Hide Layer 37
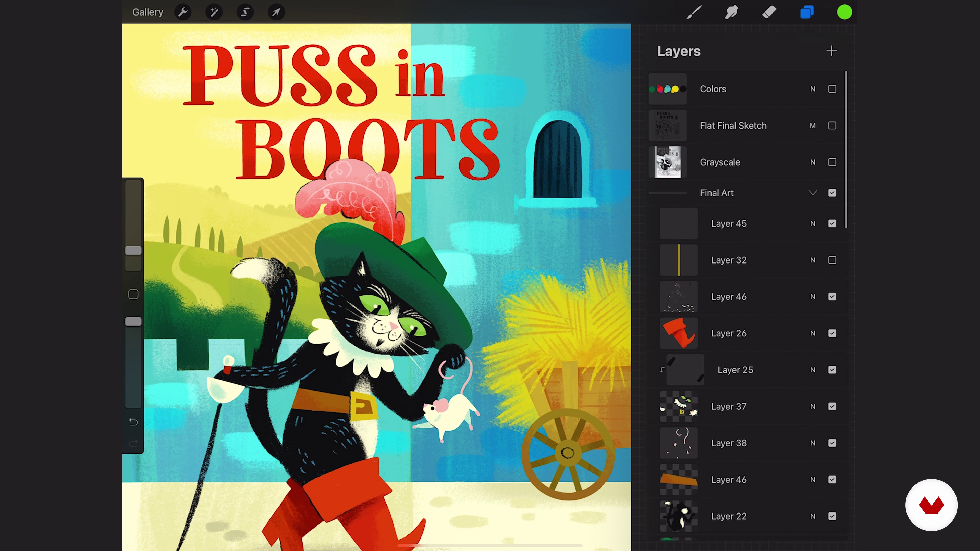 point(832,407)
